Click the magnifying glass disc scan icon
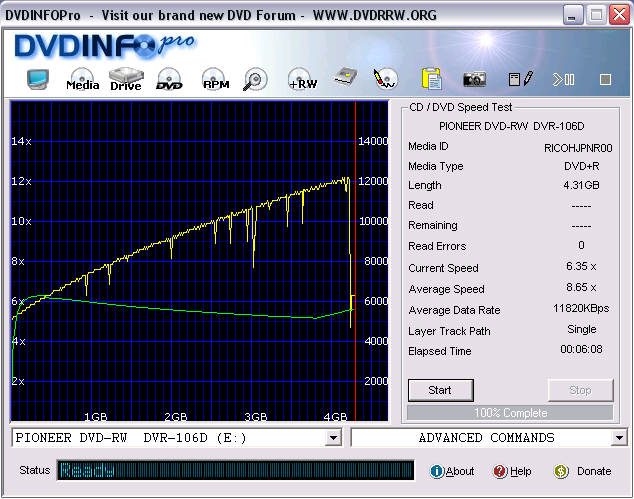Screen dimensions: 634x499 [x=255, y=79]
